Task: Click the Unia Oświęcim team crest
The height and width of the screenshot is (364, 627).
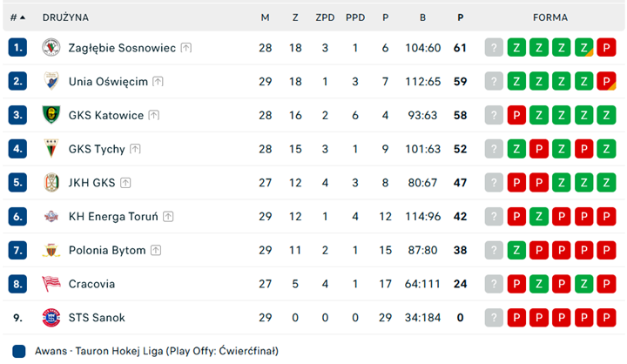Action: tap(51, 81)
